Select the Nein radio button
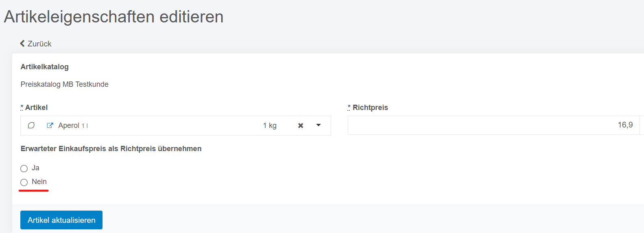This screenshot has height=233, width=644. 24,182
